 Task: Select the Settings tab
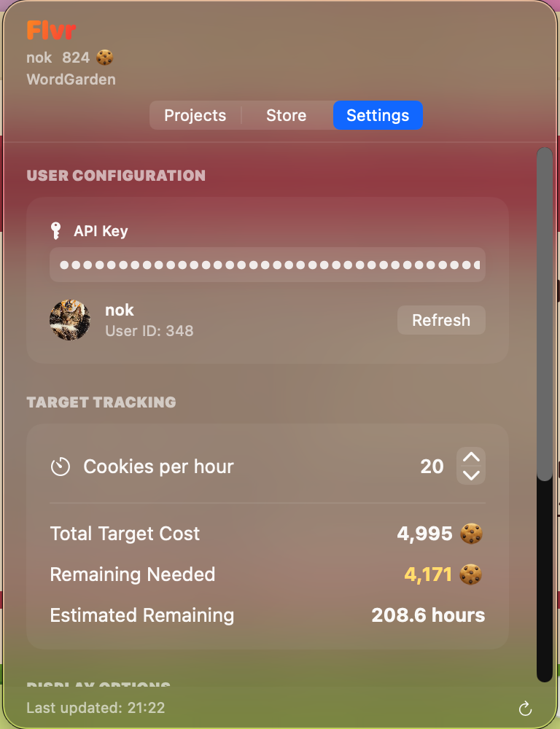tap(378, 115)
